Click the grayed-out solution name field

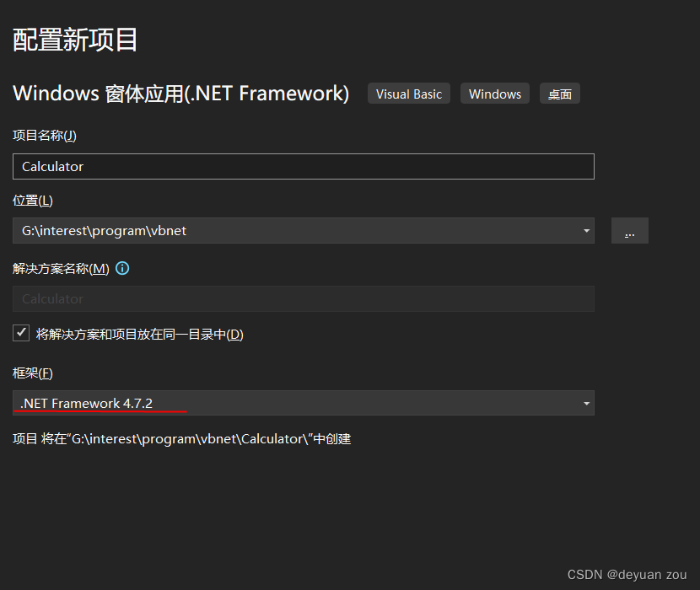pos(304,298)
